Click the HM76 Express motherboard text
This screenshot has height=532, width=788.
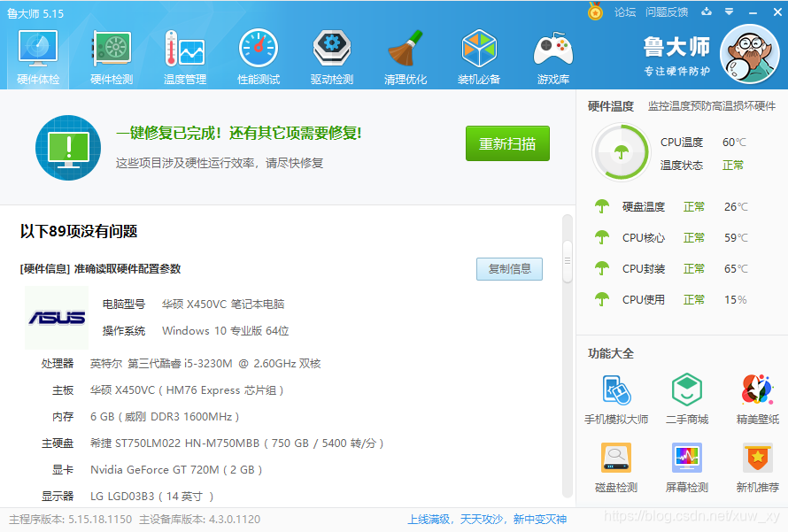click(187, 389)
